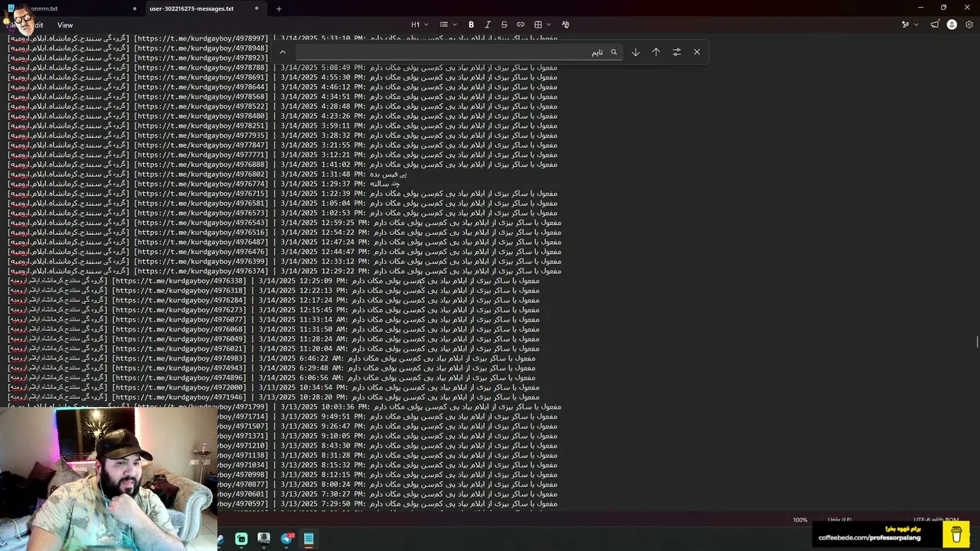The width and height of the screenshot is (980, 551).
Task: Open the insert table dropdown
Action: (x=542, y=24)
